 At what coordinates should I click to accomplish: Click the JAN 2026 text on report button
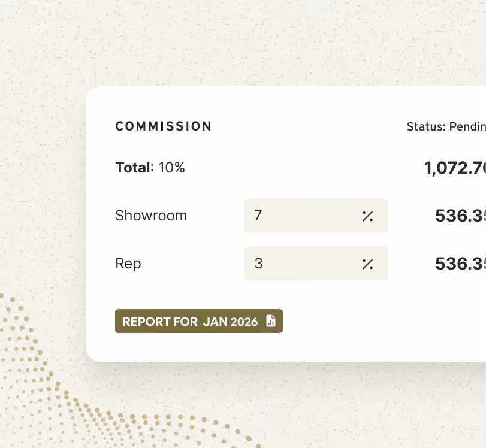click(x=230, y=322)
